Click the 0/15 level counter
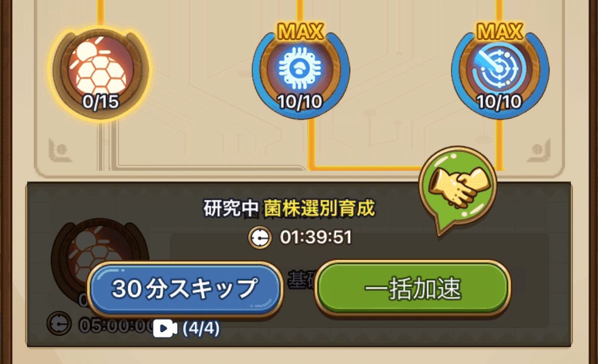The width and height of the screenshot is (598, 364). coord(101,102)
